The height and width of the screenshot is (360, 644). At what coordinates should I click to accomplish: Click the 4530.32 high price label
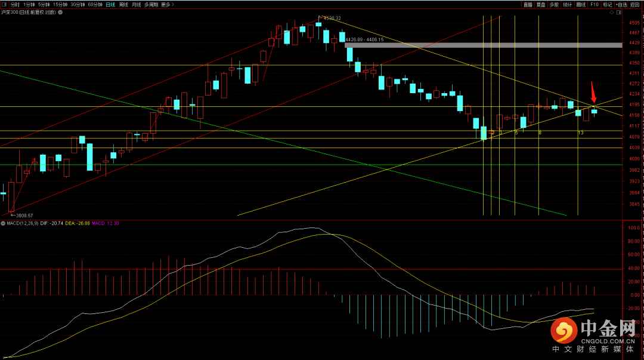click(332, 18)
